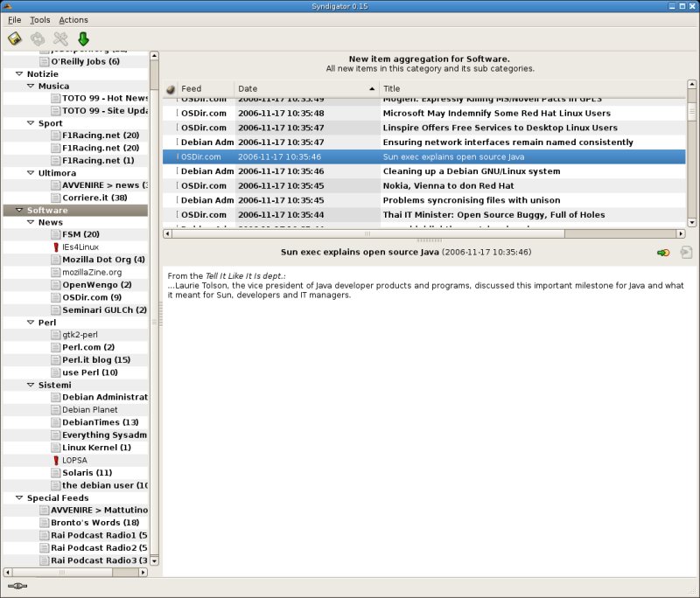Click the feed tree horizontal scroll-right arrow
This screenshot has height=598, width=700.
[143, 572]
